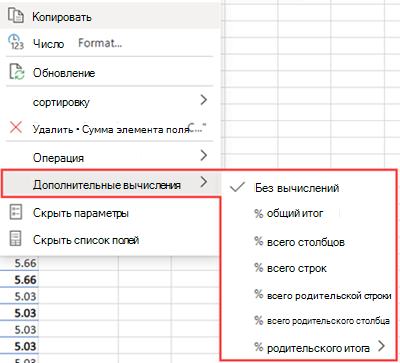The height and width of the screenshot is (363, 400).
Task: Select Копировать from the context menu
Action: 110,16
